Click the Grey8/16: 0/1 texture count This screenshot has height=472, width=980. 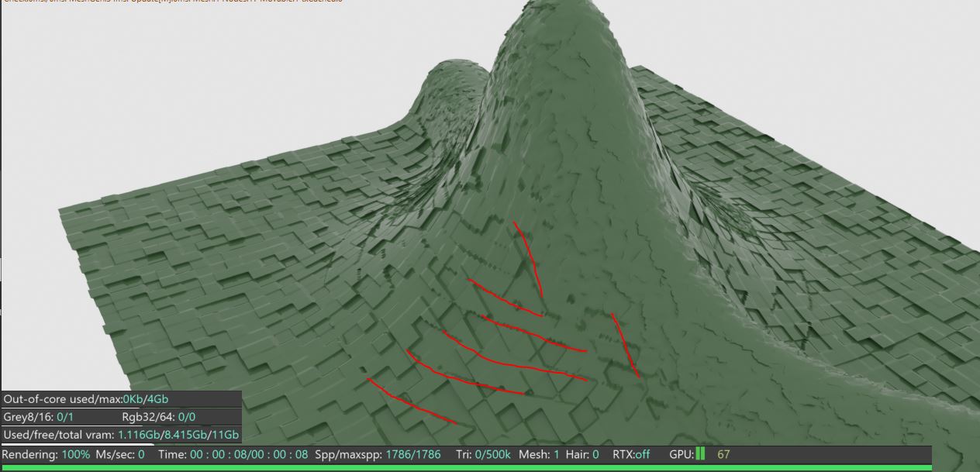39,417
